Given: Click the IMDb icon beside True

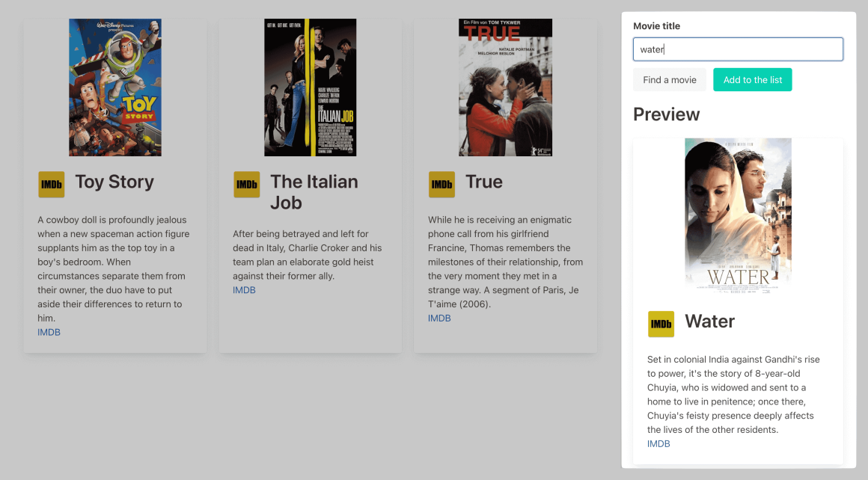Looking at the screenshot, I should [x=441, y=184].
